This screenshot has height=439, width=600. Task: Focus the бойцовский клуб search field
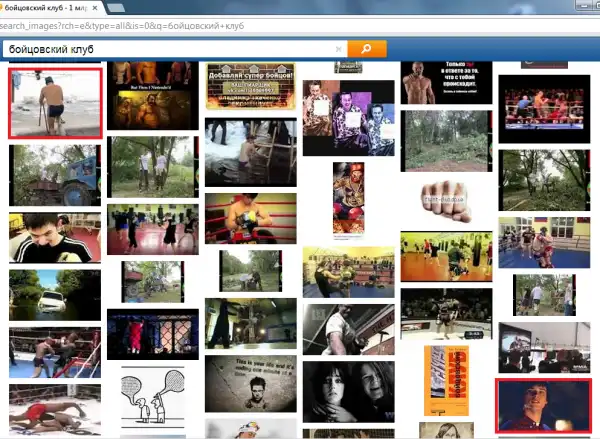(x=170, y=48)
